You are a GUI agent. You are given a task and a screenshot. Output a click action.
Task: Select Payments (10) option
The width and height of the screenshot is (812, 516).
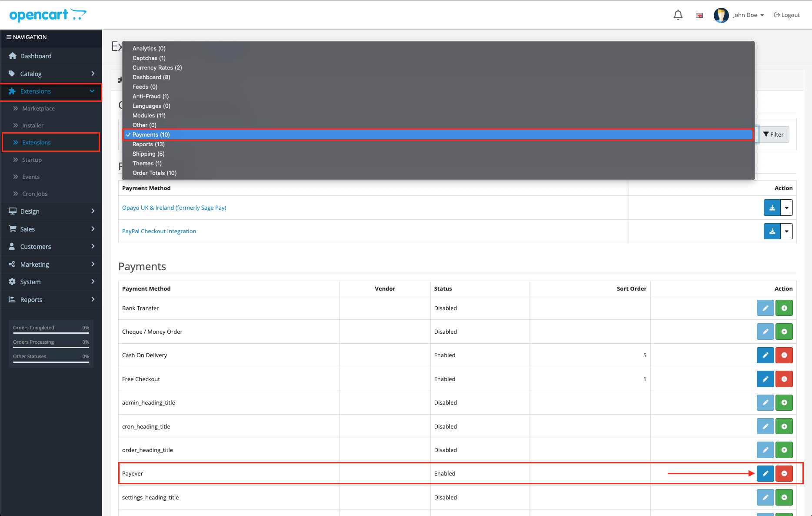(x=438, y=134)
